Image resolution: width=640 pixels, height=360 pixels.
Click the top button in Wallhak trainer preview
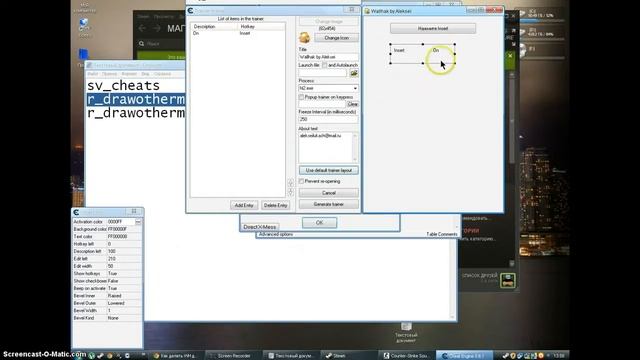[x=433, y=29]
